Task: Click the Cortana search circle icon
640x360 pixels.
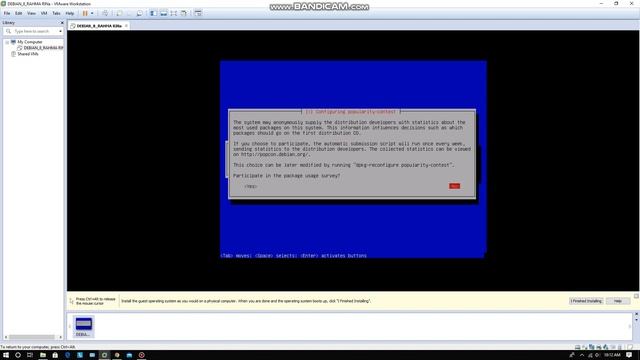Action: (x=18, y=355)
